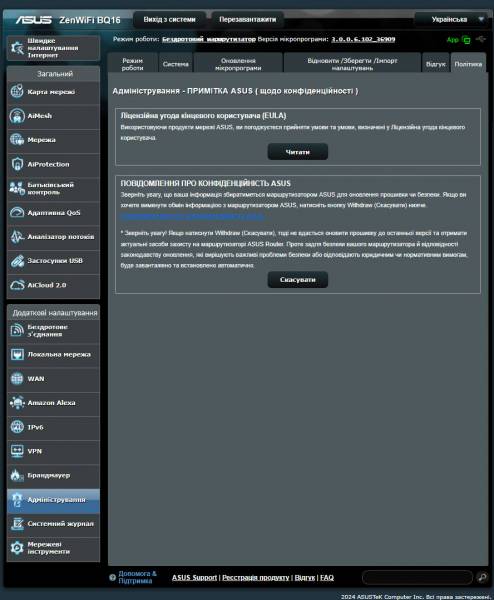Open the Реєстрація продукту link
Screen dimensions: 494x600
[x=256, y=577]
